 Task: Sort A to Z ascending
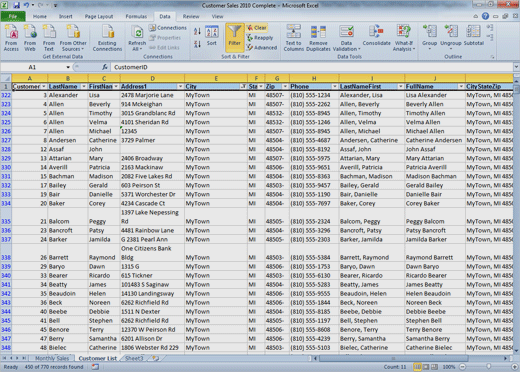(x=197, y=32)
